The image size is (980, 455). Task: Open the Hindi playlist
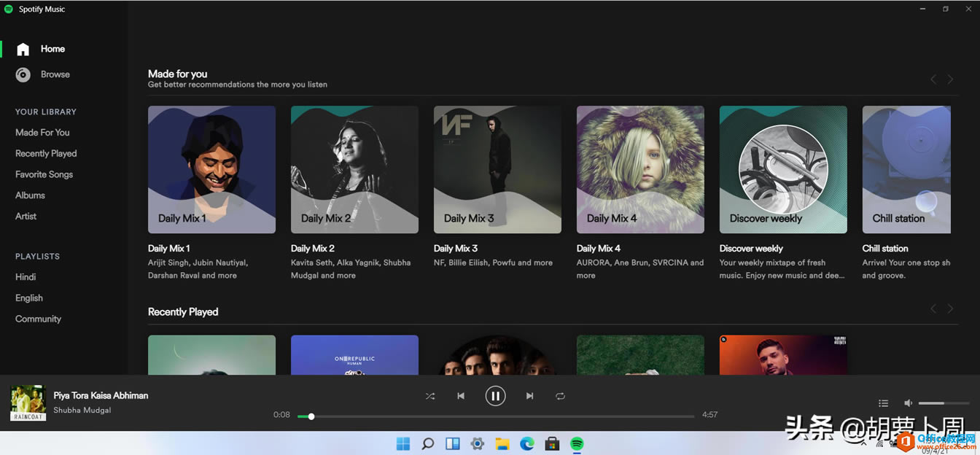26,277
